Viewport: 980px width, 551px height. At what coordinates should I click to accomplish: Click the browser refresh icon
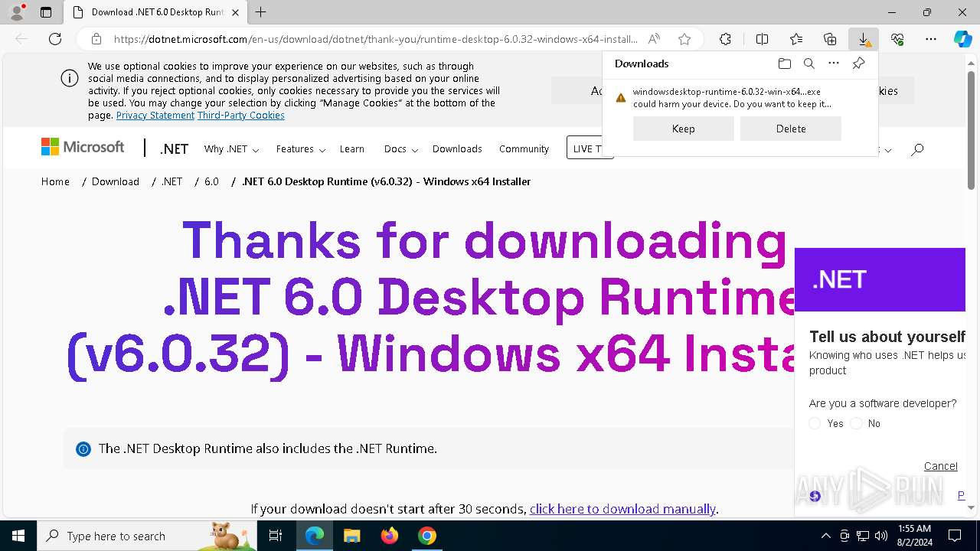click(55, 39)
